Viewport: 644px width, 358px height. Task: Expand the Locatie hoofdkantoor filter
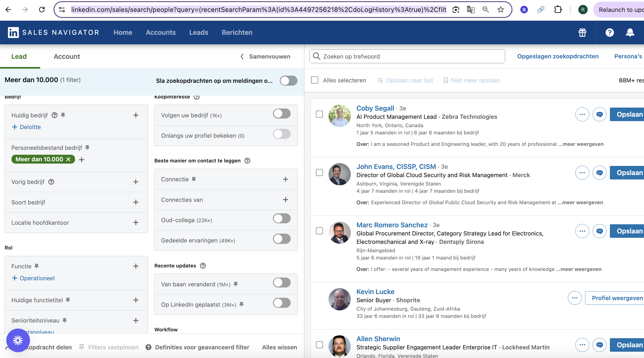(136, 223)
